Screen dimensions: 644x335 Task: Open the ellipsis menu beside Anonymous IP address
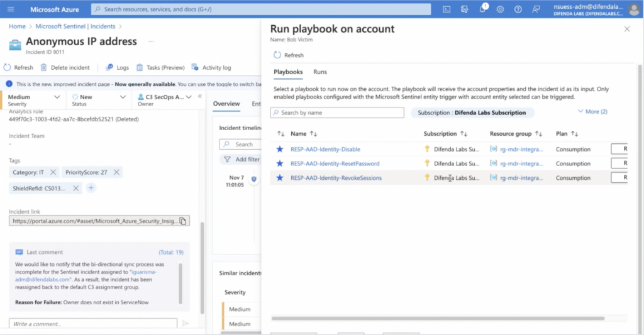click(151, 41)
